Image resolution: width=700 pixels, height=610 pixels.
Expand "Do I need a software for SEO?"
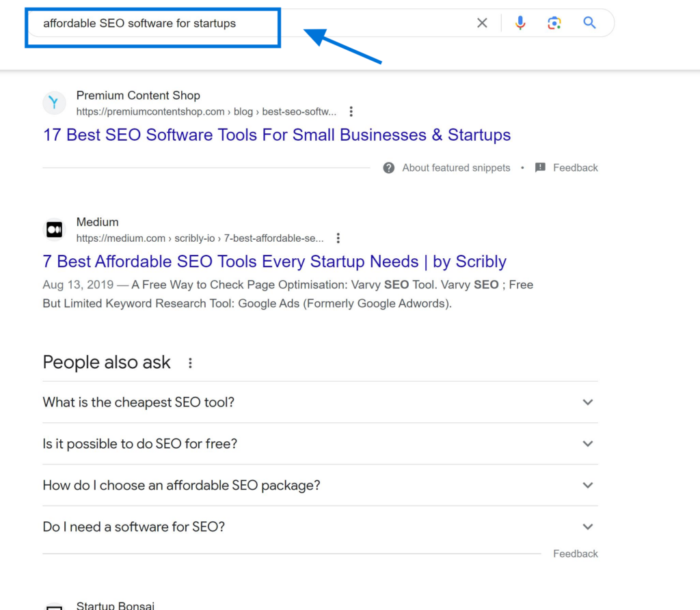click(587, 527)
